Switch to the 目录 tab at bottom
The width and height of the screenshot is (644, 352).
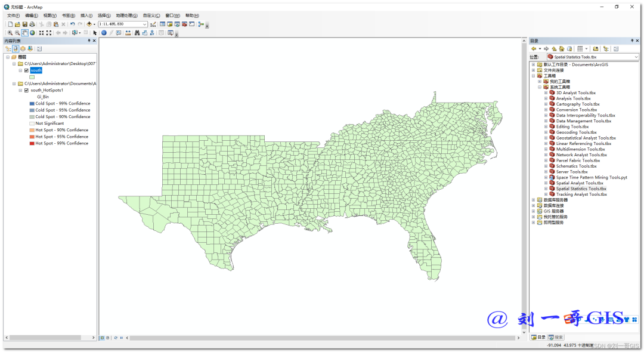[x=538, y=337]
